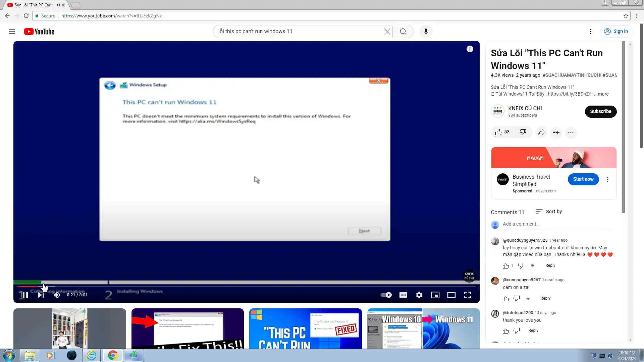The image size is (644, 362).
Task: Click the Share arrow icon
Action: coord(541,132)
